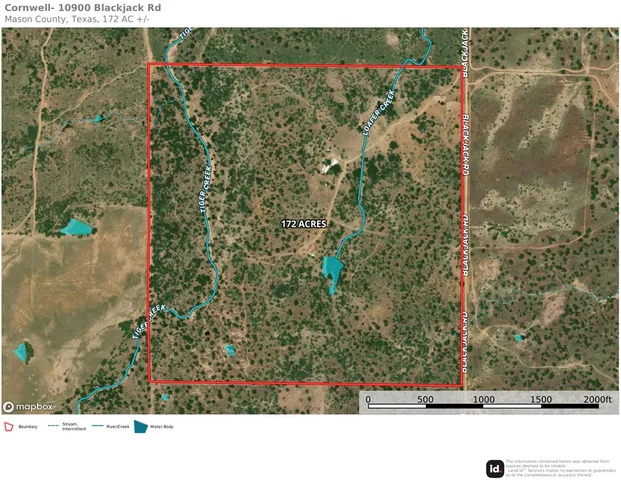621x480 pixels.
Task: Click the Mapbox logo on the map
Action: [28, 407]
